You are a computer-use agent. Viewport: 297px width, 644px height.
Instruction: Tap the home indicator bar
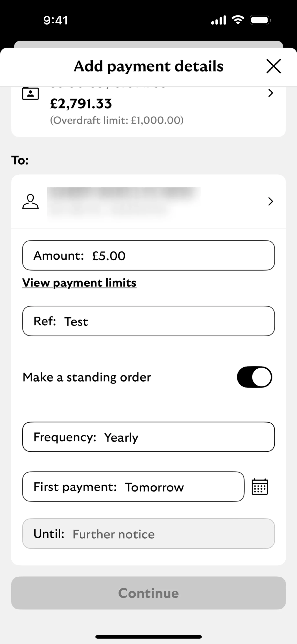[148, 637]
